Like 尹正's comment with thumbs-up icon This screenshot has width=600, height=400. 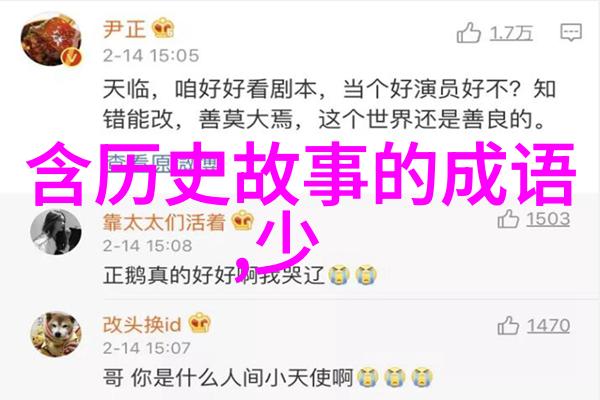click(469, 33)
